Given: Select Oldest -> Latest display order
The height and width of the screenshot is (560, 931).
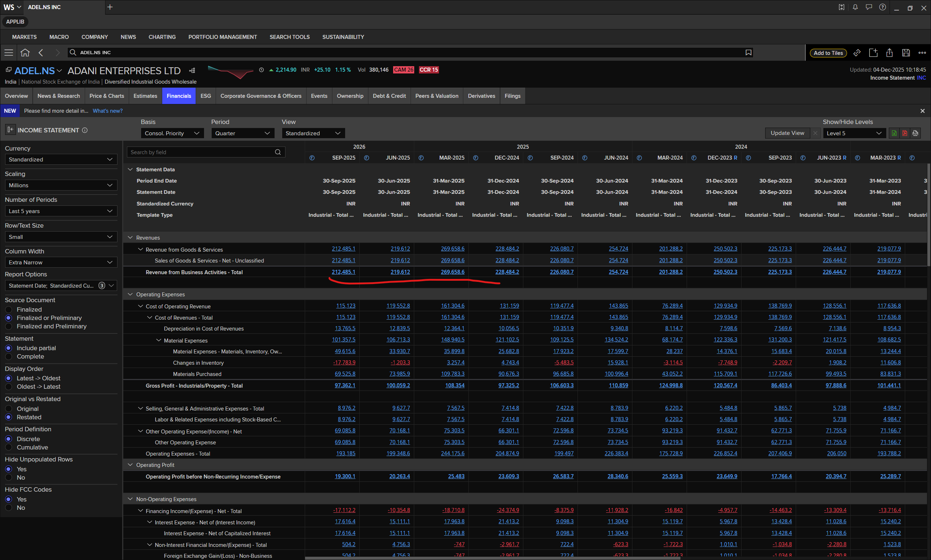Looking at the screenshot, I should [9, 387].
